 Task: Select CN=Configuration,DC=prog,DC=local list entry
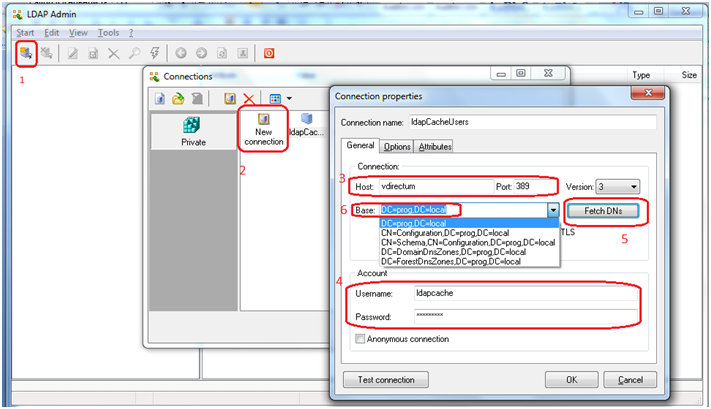(469, 233)
